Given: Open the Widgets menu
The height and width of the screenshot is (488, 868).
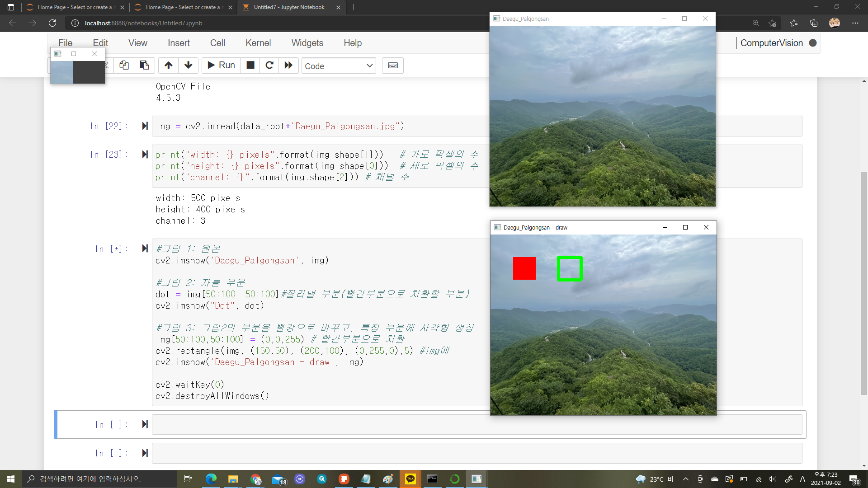Looking at the screenshot, I should 307,43.
